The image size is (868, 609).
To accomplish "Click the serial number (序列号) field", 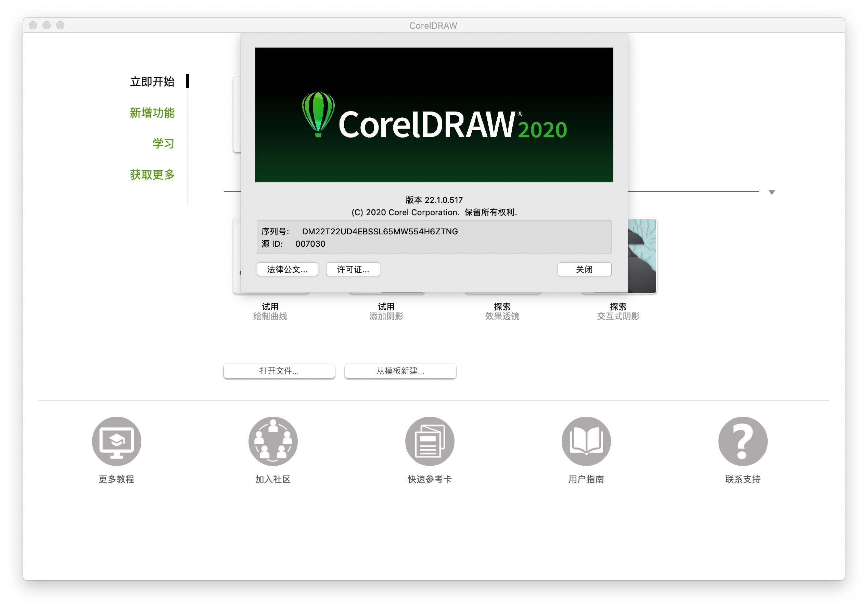I will pos(380,232).
